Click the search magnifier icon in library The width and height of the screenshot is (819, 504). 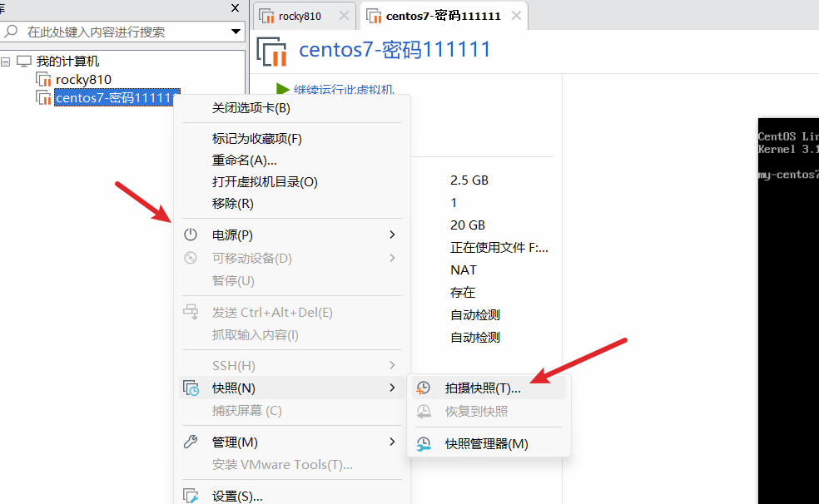click(x=11, y=32)
